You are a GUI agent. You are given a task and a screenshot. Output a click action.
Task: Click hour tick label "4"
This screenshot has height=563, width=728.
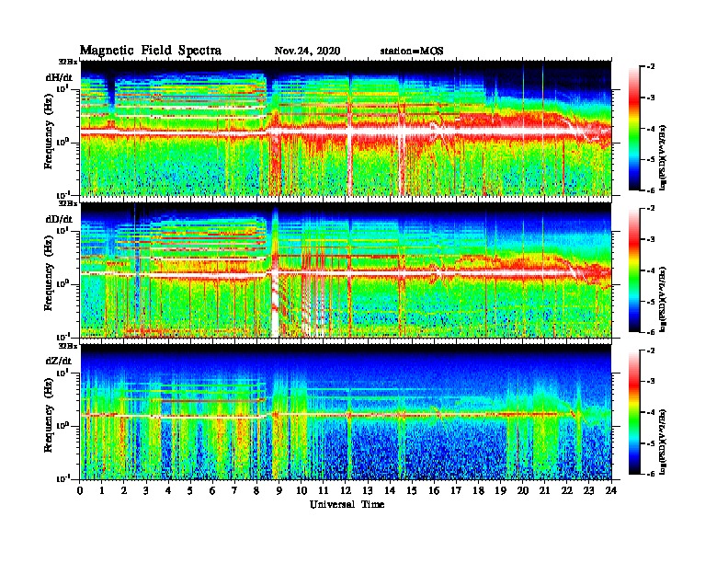click(x=168, y=490)
